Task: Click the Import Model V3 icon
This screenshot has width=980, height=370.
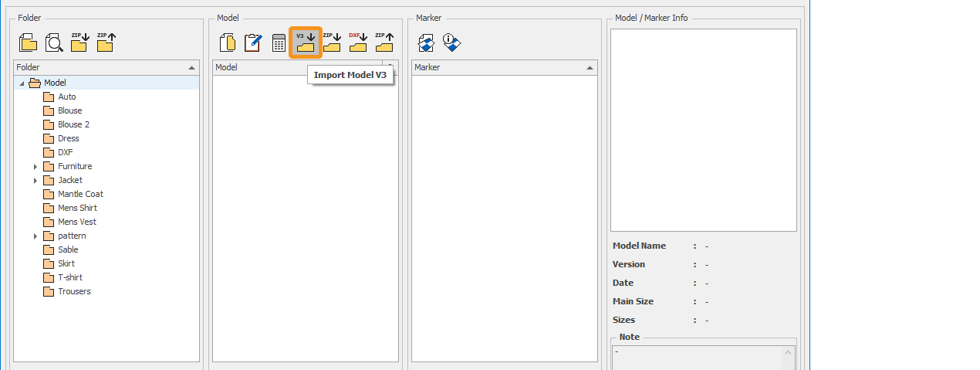Action: click(306, 42)
